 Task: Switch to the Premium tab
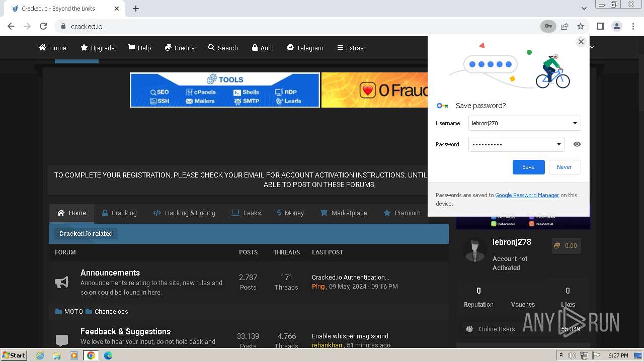click(402, 213)
